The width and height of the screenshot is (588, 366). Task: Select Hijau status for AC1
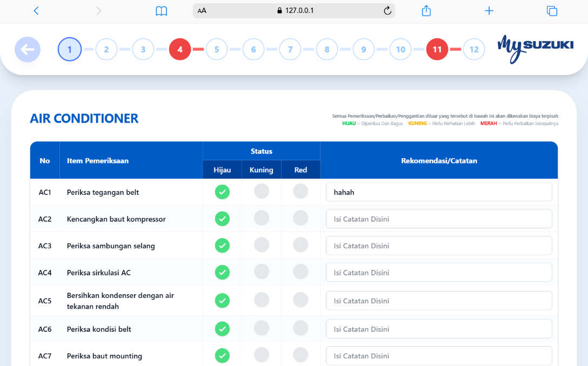[x=222, y=192]
